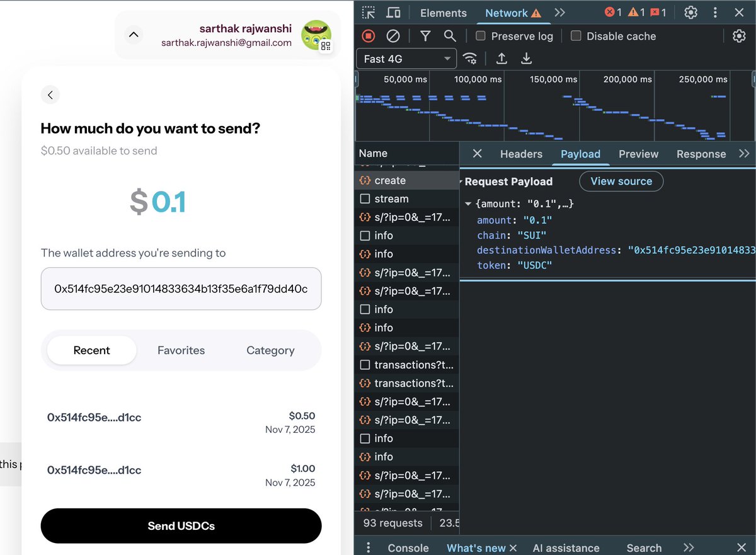
Task: Click the destinationWalletAddress payload line
Action: [616, 250]
